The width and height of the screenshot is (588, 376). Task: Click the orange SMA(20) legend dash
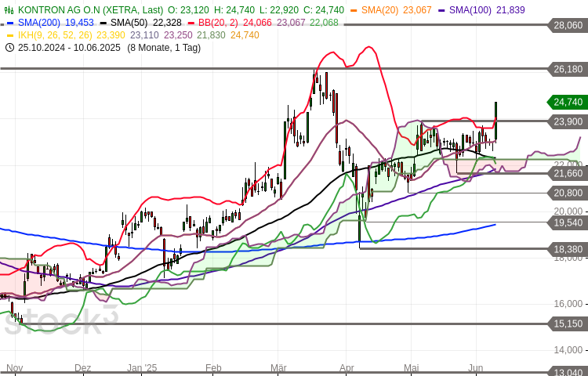pos(354,10)
